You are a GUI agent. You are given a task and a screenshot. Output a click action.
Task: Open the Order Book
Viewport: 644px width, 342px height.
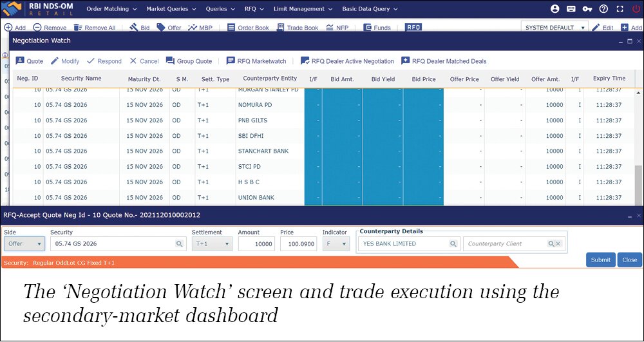tap(247, 28)
